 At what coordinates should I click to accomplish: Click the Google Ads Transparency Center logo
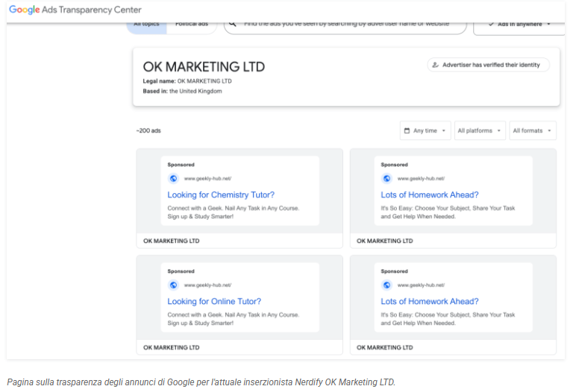(x=75, y=10)
